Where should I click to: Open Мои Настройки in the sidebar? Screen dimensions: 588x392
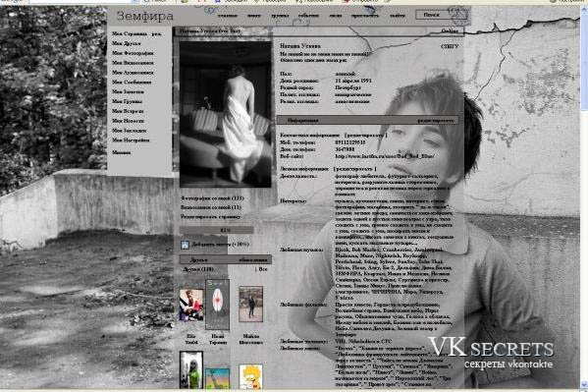[x=131, y=140]
